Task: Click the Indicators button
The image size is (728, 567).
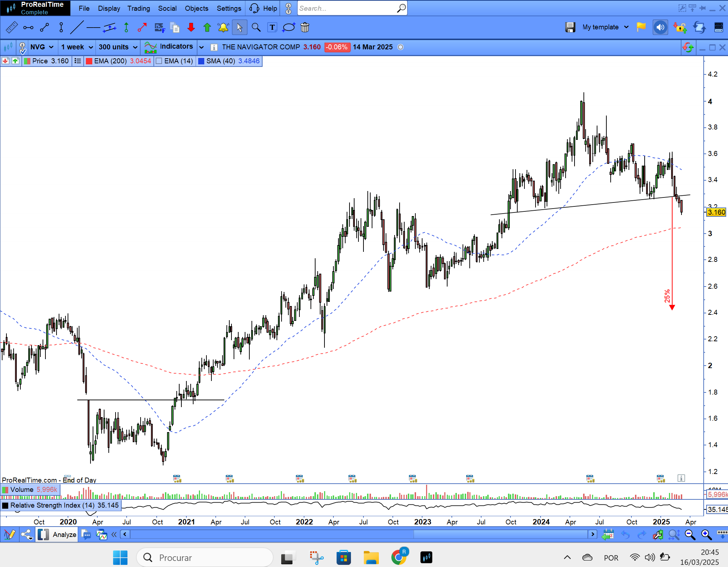Action: click(x=169, y=47)
